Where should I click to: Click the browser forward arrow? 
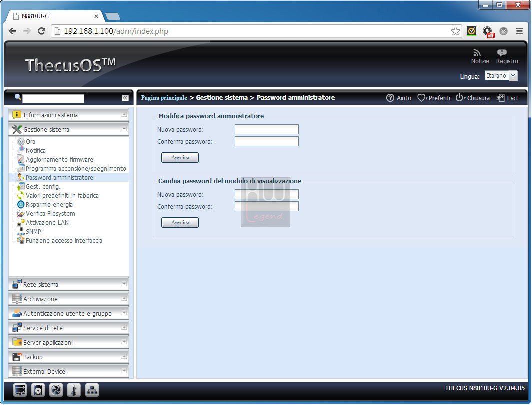click(x=27, y=31)
